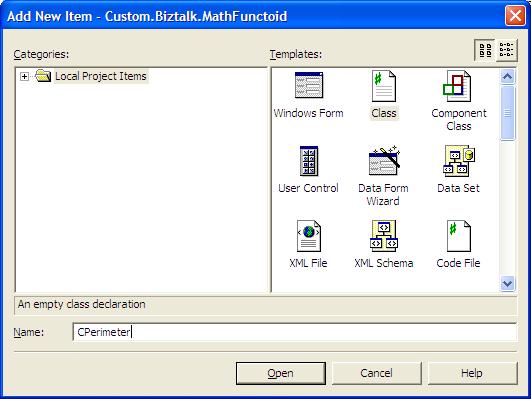This screenshot has width=531, height=399.
Task: Click the Local Project Items folder icon
Action: click(x=43, y=76)
